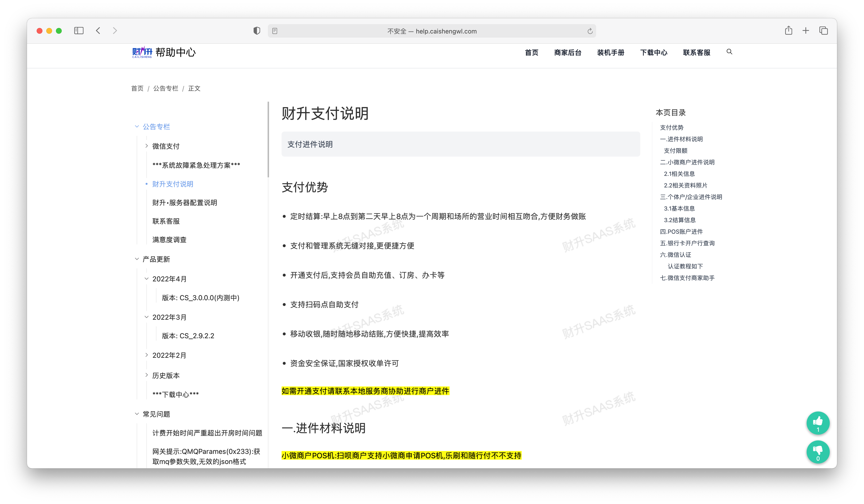Open 财升•服务器配置说明 in sidebar
Viewport: 864px width, 504px height.
pos(185,202)
